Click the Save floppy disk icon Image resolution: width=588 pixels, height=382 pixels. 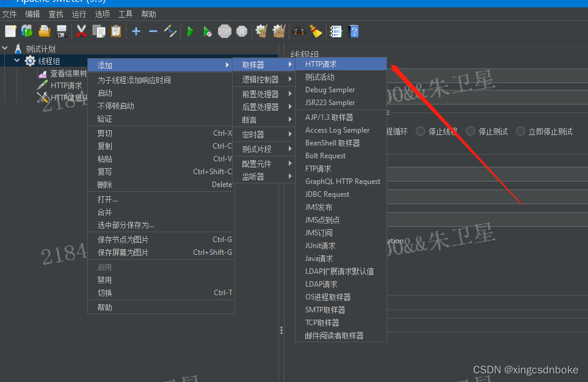62,31
